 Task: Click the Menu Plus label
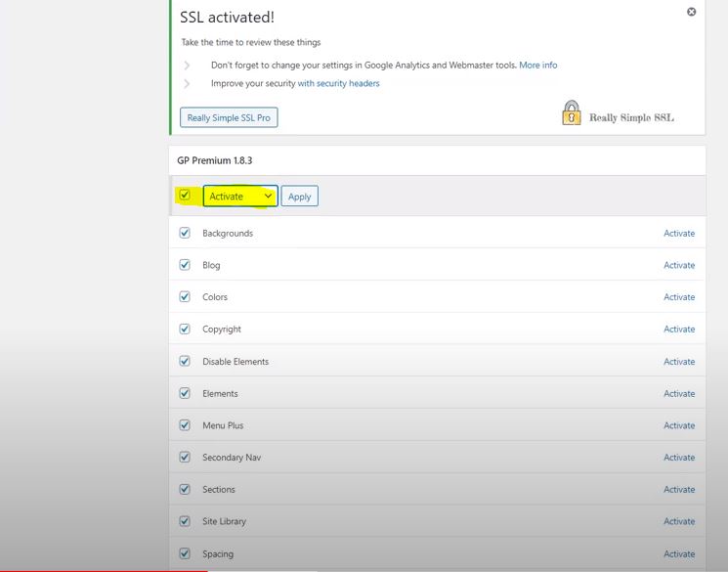pos(223,425)
